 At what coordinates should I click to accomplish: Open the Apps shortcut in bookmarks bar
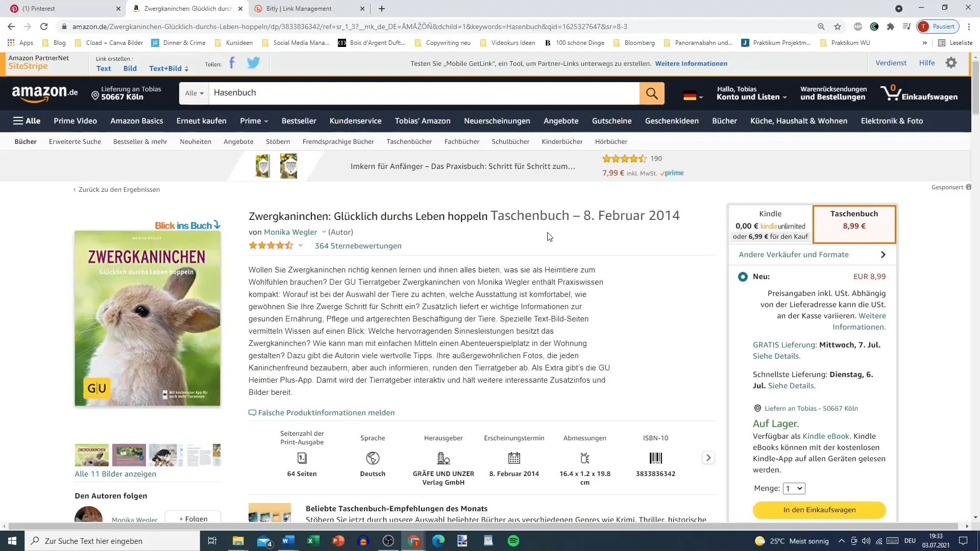pyautogui.click(x=20, y=43)
